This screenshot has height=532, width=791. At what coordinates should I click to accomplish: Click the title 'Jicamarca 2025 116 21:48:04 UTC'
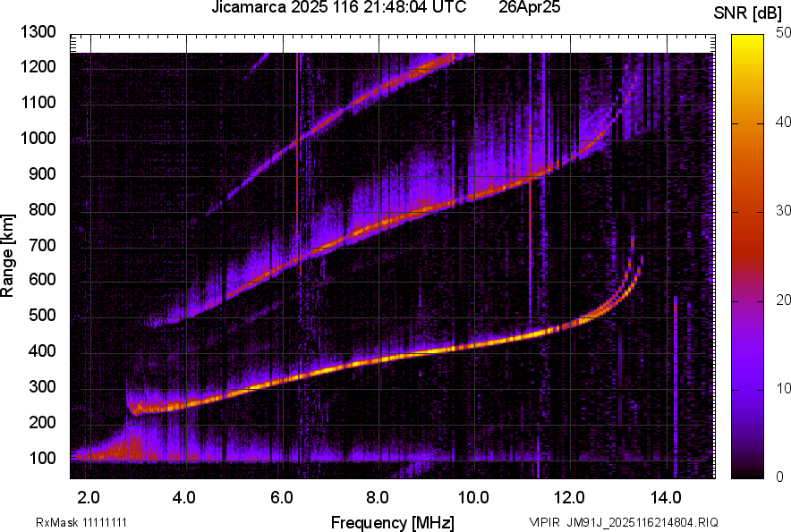(x=338, y=7)
